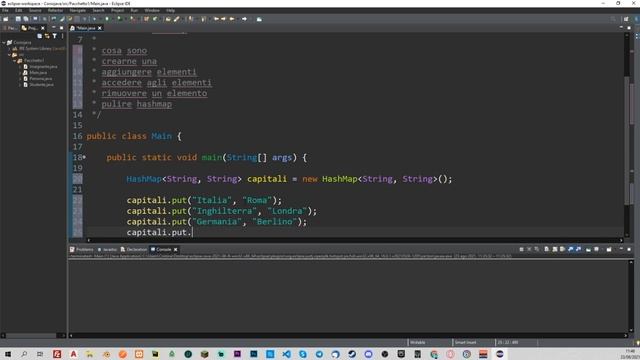Open the Source menu
This screenshot has width=640, height=360.
click(35, 10)
